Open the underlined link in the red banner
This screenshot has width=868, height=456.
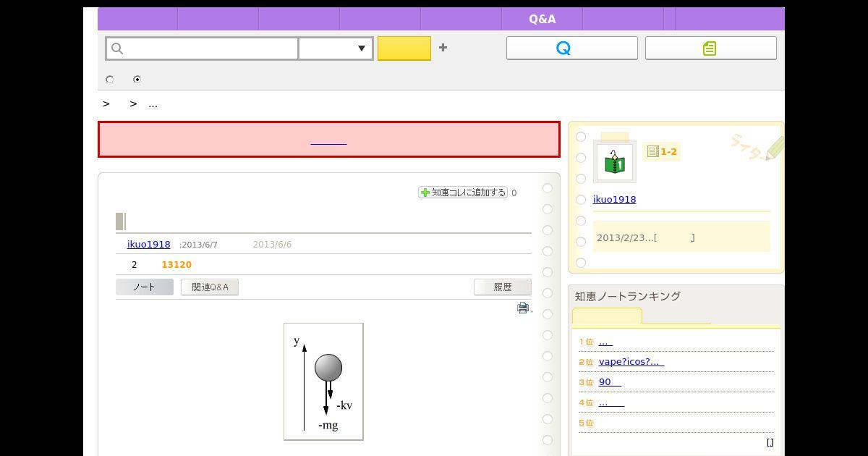click(x=328, y=140)
